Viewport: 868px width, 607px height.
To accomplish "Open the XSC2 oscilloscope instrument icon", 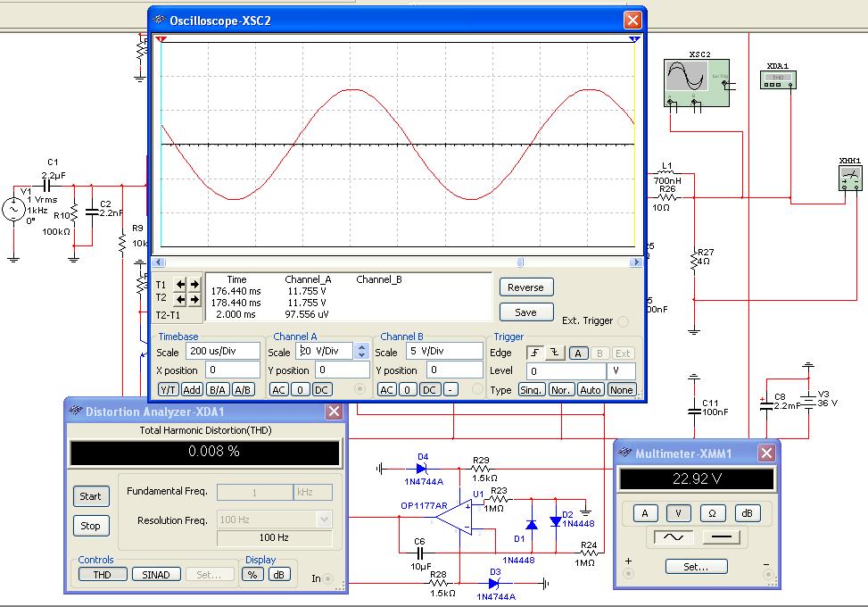I will pos(697,82).
